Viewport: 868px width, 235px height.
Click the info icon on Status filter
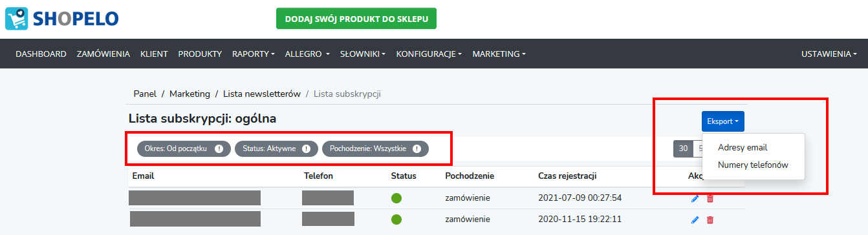click(x=307, y=148)
